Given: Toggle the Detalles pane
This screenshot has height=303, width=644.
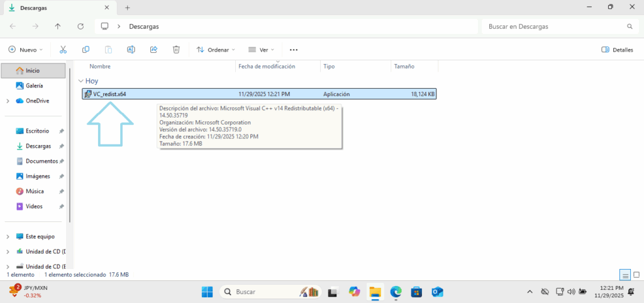Looking at the screenshot, I should point(617,50).
